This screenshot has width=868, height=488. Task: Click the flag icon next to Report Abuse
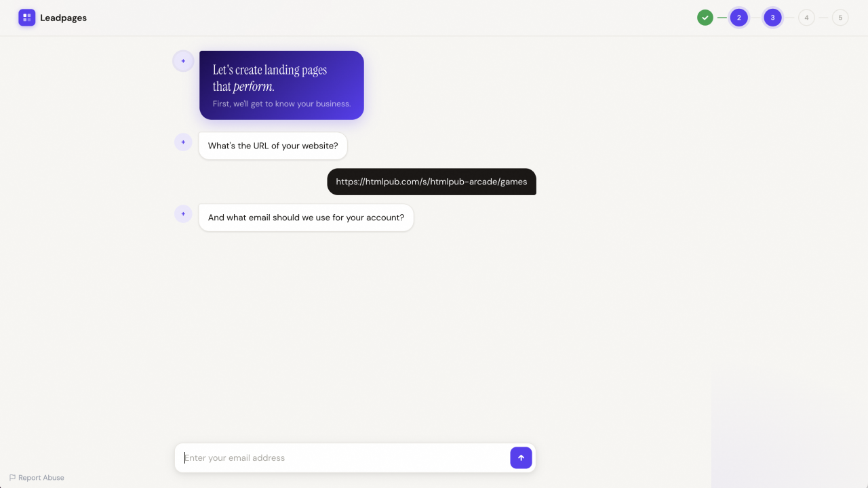point(12,477)
